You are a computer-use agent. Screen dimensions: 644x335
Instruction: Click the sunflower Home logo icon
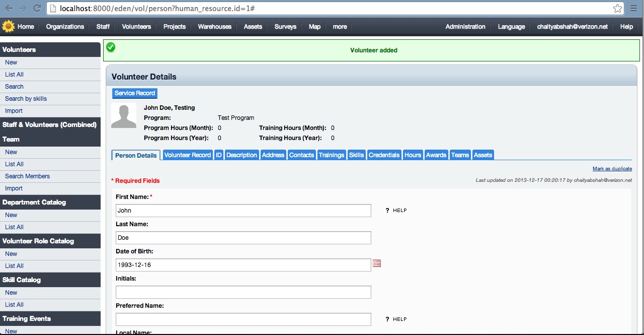8,26
